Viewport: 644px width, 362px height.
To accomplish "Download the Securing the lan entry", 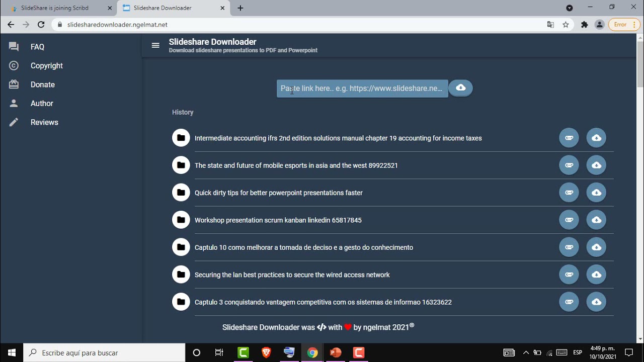I will (x=596, y=275).
